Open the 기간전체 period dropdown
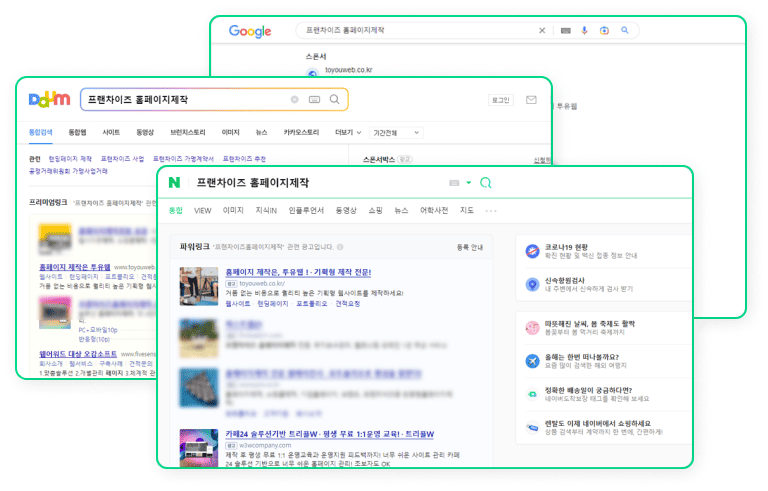 click(397, 132)
